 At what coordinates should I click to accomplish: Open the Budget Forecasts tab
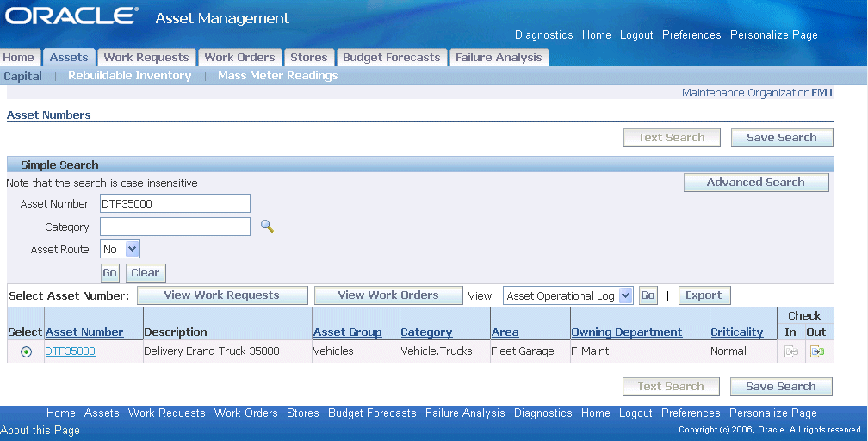coord(391,57)
